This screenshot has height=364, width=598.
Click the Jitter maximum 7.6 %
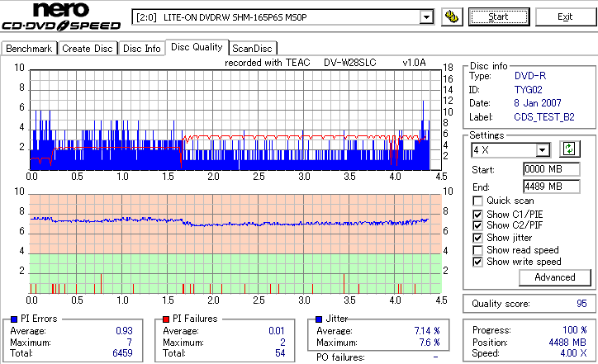coord(430,343)
